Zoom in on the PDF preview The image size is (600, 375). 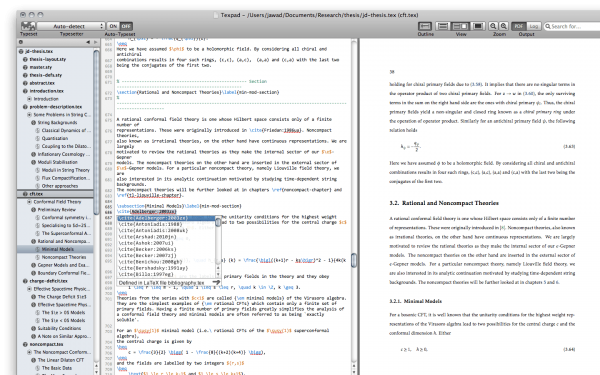pyautogui.click(x=504, y=26)
